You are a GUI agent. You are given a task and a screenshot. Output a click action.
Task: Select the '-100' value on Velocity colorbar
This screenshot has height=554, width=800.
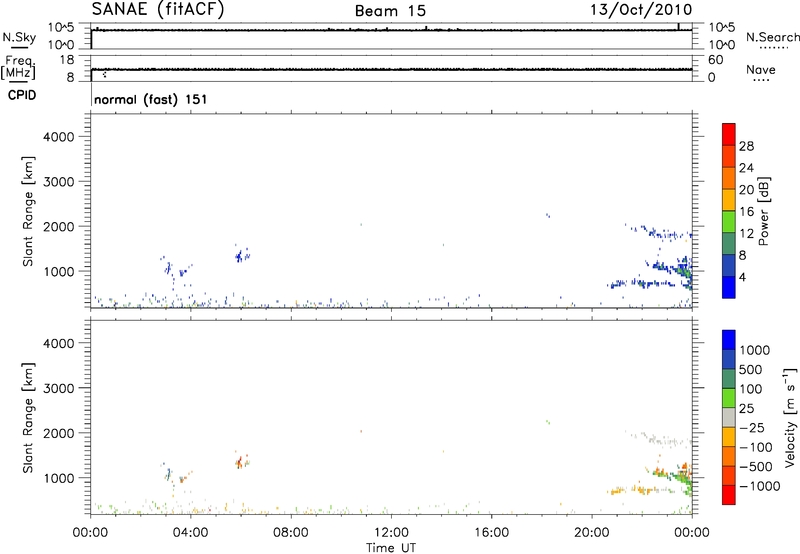point(756,447)
